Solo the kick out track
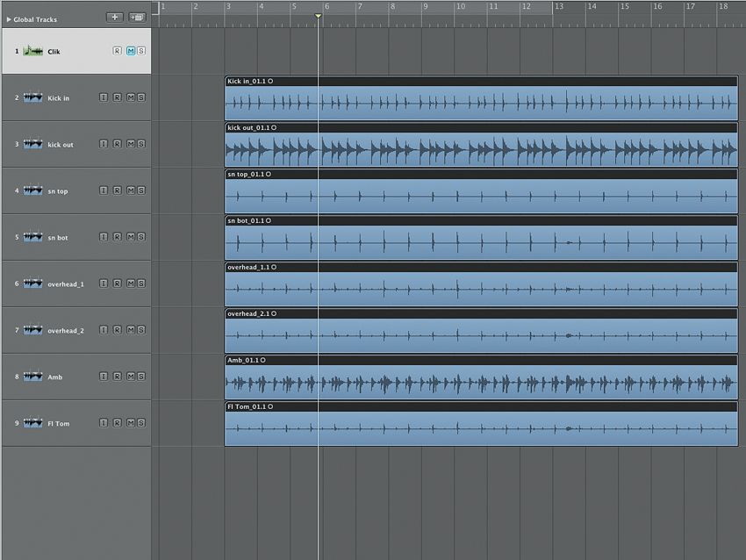746x560 pixels. pos(140,144)
